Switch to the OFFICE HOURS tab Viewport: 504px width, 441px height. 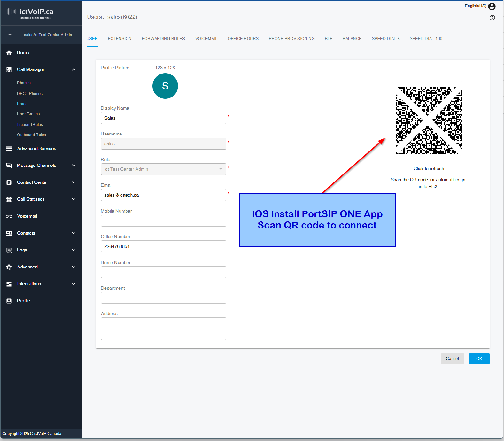tap(243, 39)
